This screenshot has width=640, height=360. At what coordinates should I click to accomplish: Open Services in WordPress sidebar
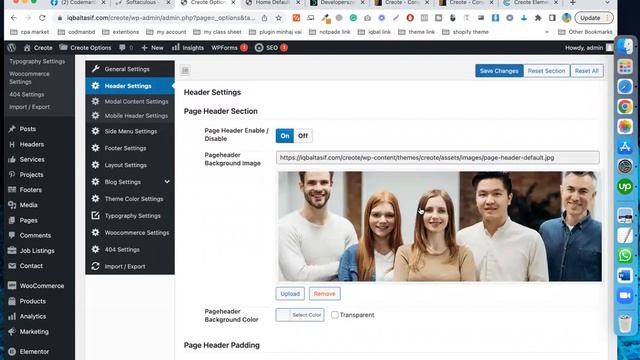pos(32,160)
